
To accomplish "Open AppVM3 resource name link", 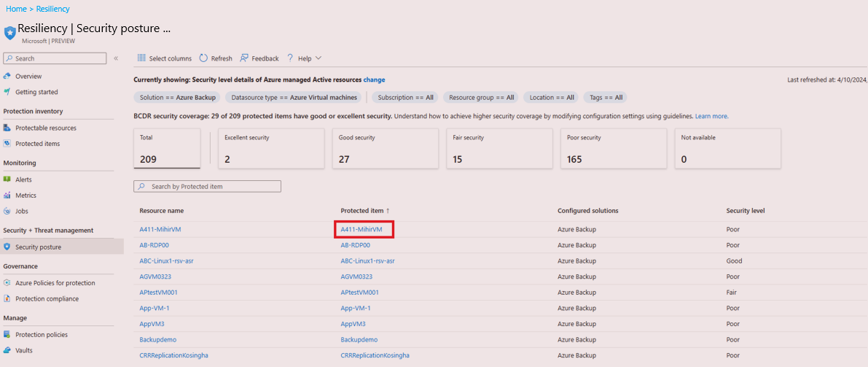I will click(152, 324).
